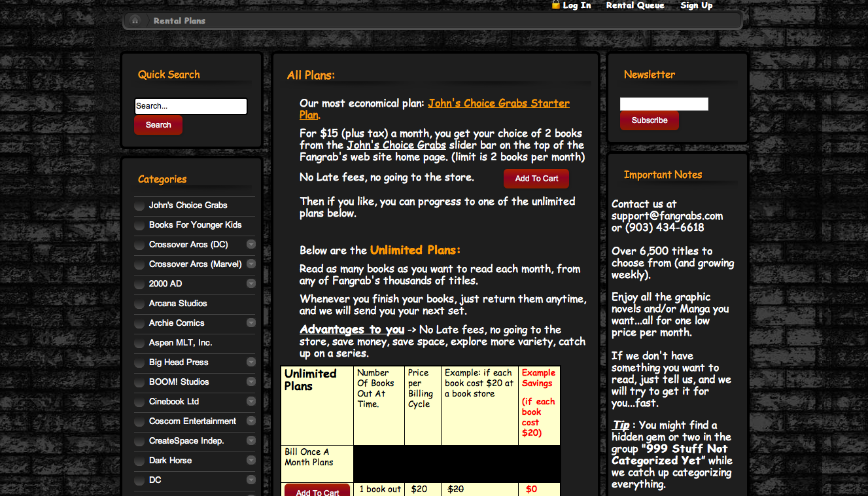
Task: Expand the Coscom Entertainment submenu arrow
Action: pos(251,421)
